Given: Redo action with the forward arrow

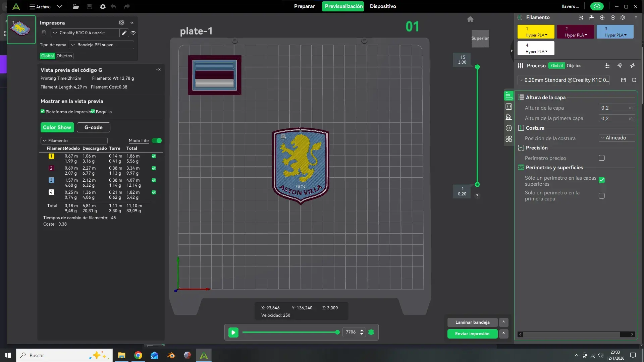Looking at the screenshot, I should tap(127, 6).
